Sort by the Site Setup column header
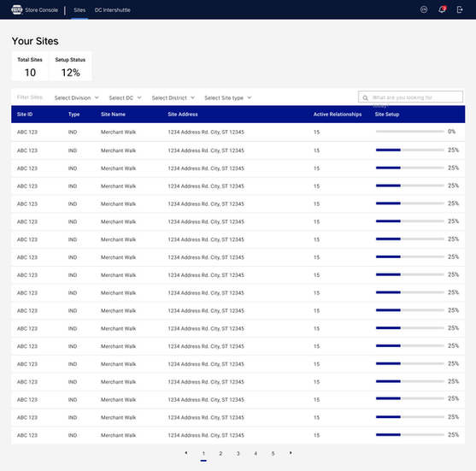Screen dimensions: 476x471 pos(387,115)
